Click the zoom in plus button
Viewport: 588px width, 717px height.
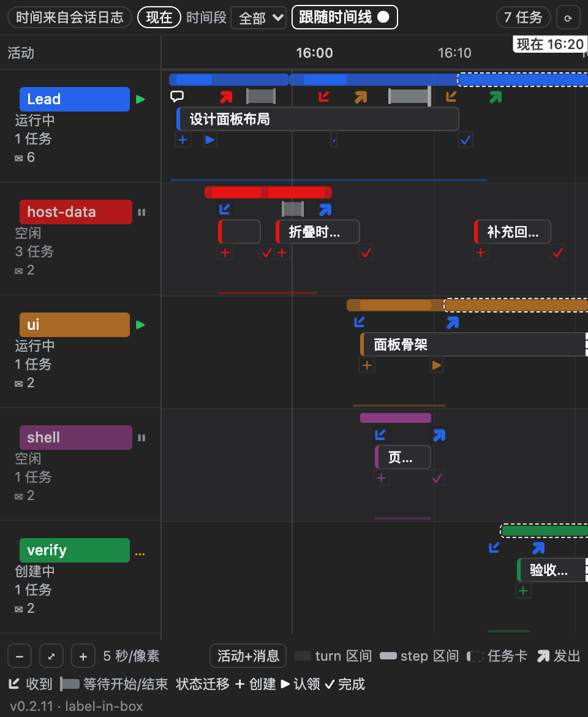point(83,656)
